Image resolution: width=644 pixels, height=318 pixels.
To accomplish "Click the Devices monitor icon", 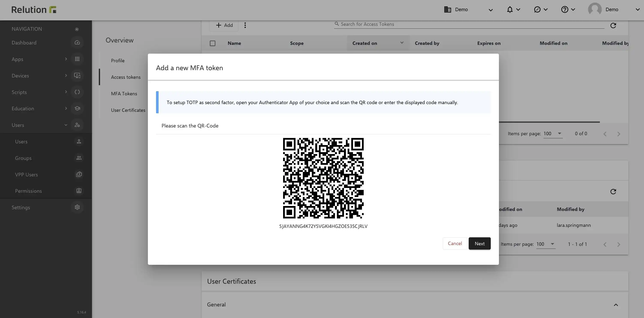I will (77, 76).
